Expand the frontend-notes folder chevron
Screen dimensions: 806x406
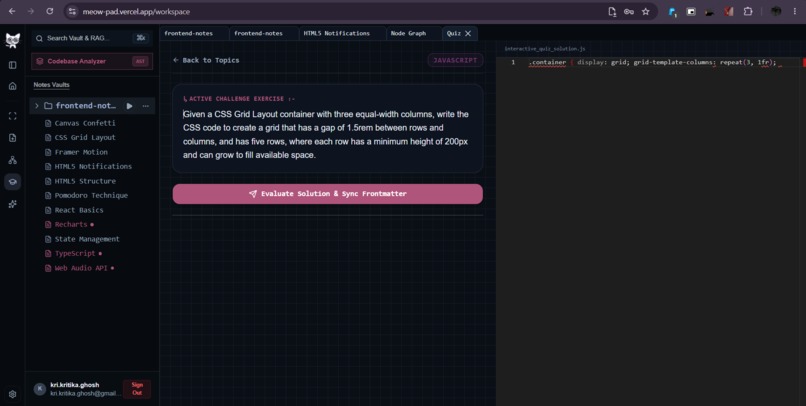[36, 106]
